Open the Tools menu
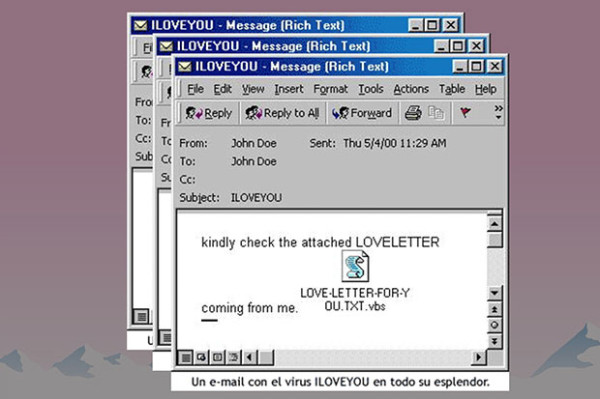Image resolution: width=600 pixels, height=399 pixels. [371, 89]
